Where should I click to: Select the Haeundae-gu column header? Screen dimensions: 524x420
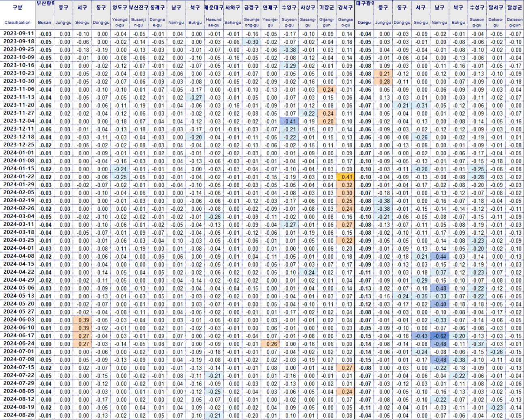(x=214, y=22)
